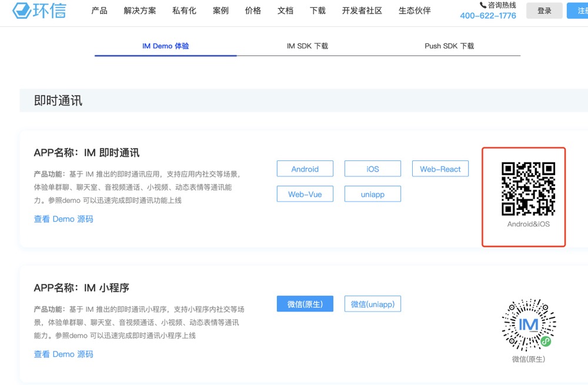Switch to the Push SDK 下载 tab
Viewport: 588px width, 385px height.
click(449, 46)
